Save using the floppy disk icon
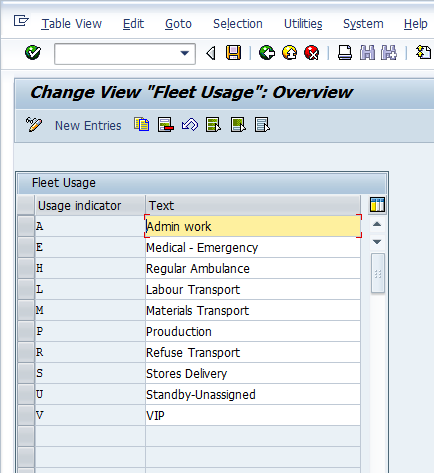 tap(233, 53)
